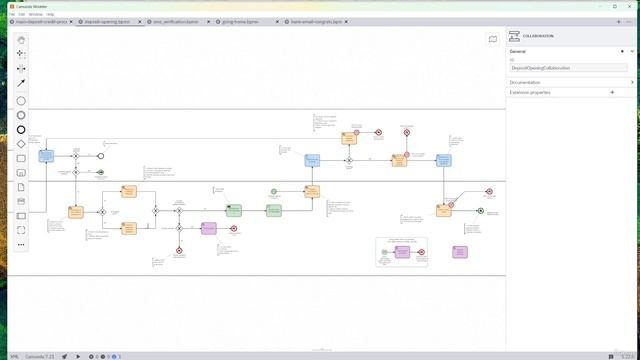The width and height of the screenshot is (640, 360).
Task: Pick the dashed group element from the palette
Action: tap(21, 230)
